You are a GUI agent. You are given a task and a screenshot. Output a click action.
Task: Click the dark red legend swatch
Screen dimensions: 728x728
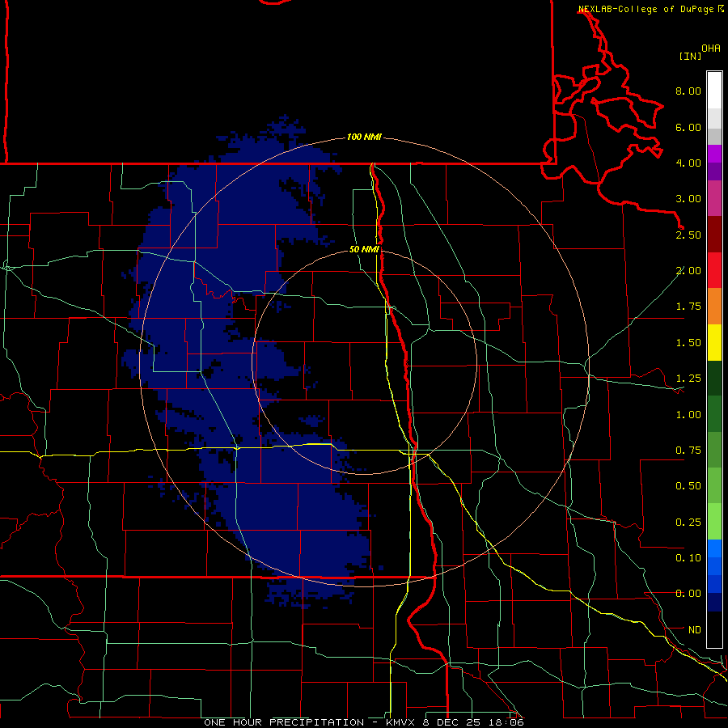[714, 235]
